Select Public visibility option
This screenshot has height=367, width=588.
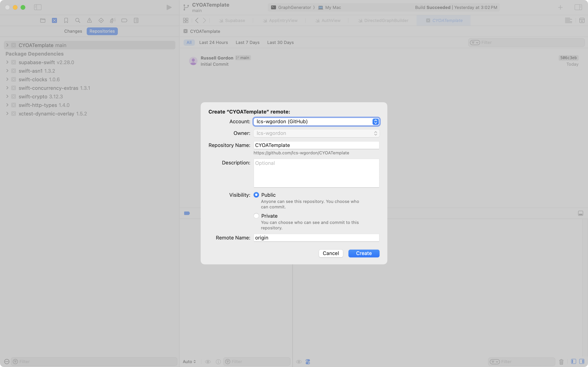pyautogui.click(x=256, y=195)
